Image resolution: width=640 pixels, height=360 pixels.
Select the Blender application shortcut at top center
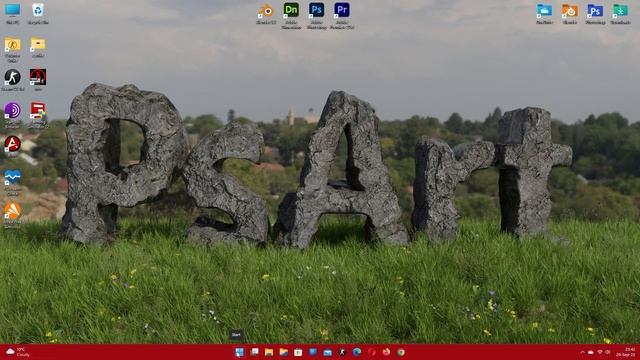coord(266,14)
